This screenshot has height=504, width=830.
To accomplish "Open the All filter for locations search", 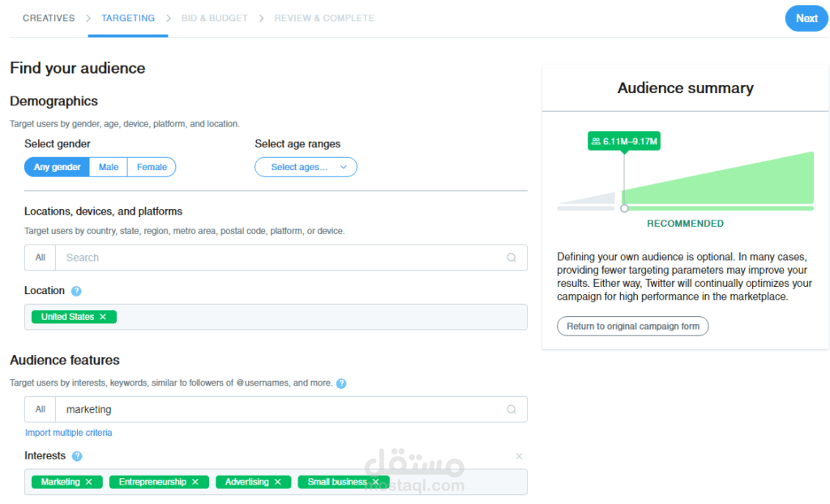I will (x=39, y=257).
